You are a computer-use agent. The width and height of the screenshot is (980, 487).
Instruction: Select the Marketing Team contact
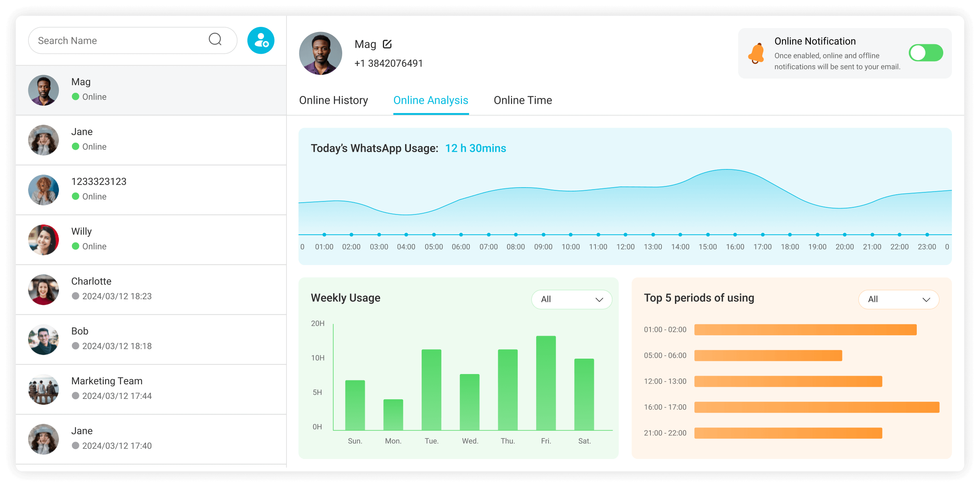click(x=151, y=389)
